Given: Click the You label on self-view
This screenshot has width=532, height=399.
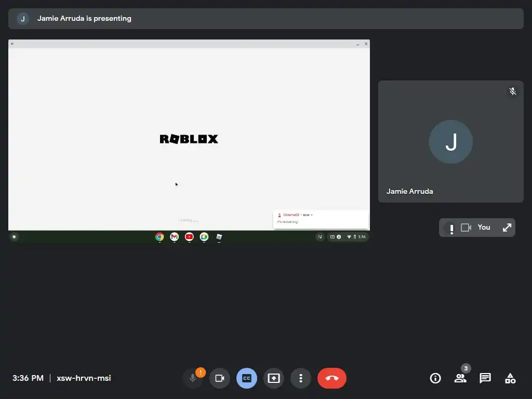Looking at the screenshot, I should [x=484, y=228].
